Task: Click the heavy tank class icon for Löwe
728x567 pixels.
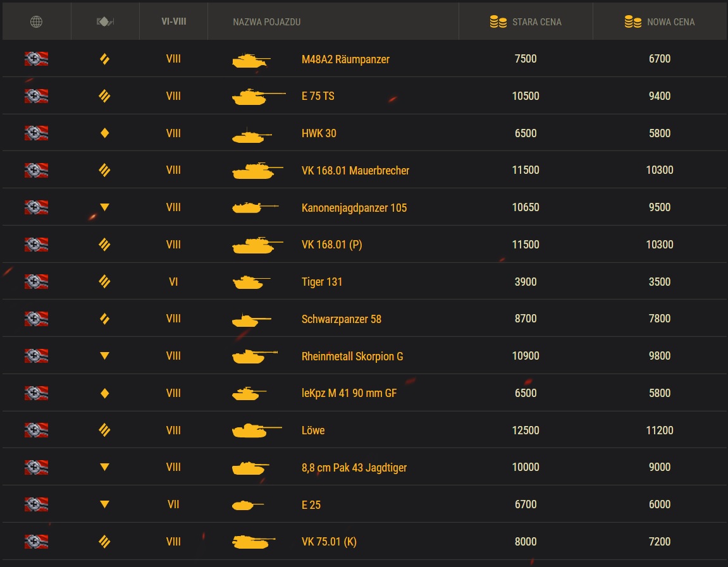Action: [x=105, y=430]
